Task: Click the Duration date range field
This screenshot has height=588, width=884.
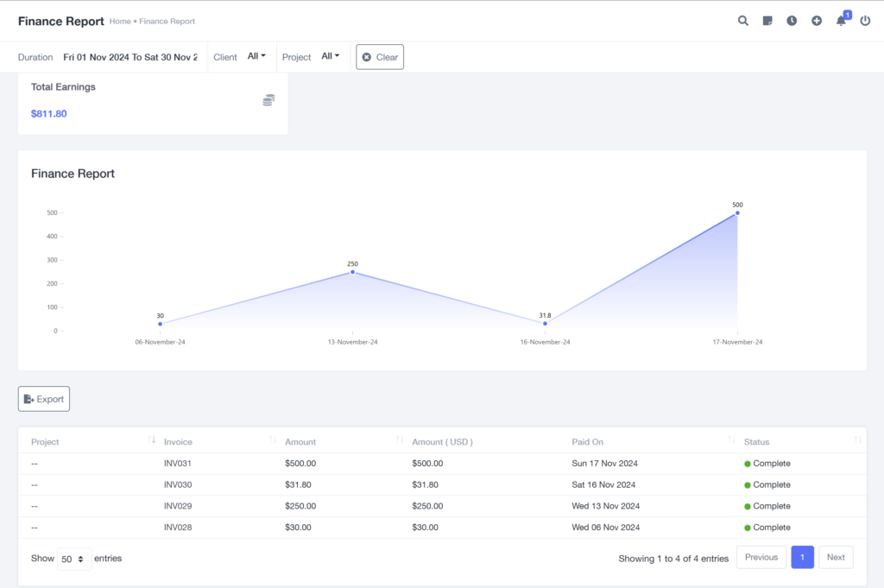Action: point(130,57)
